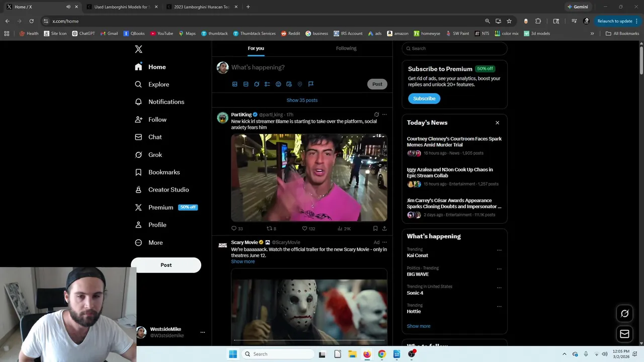The image size is (644, 362).
Task: Open PartiKing post more options
Action: coord(384,115)
